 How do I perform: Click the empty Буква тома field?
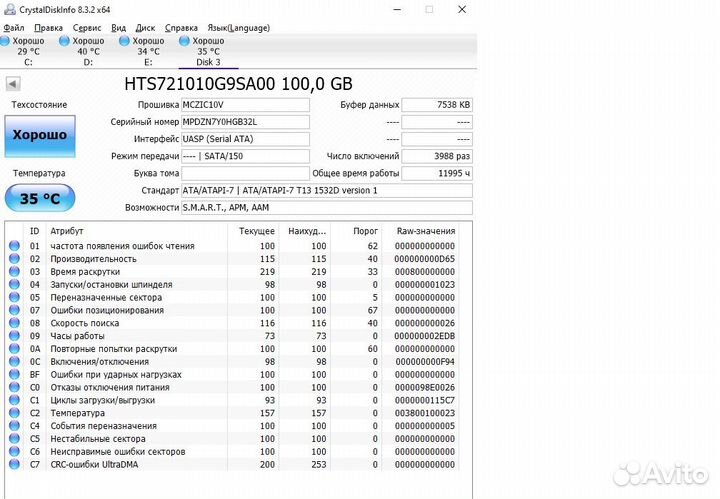pyautogui.click(x=246, y=174)
